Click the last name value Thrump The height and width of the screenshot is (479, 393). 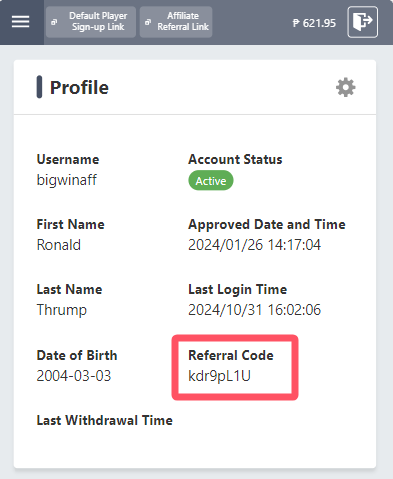[62, 310]
